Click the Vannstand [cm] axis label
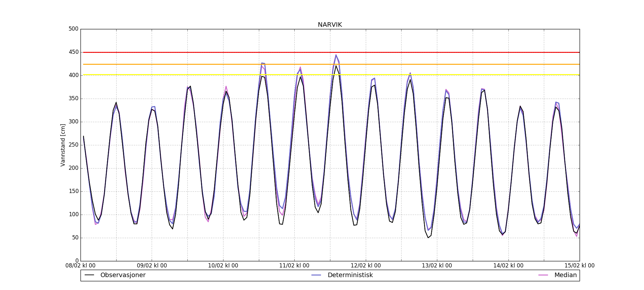644x290 pixels. pos(63,145)
